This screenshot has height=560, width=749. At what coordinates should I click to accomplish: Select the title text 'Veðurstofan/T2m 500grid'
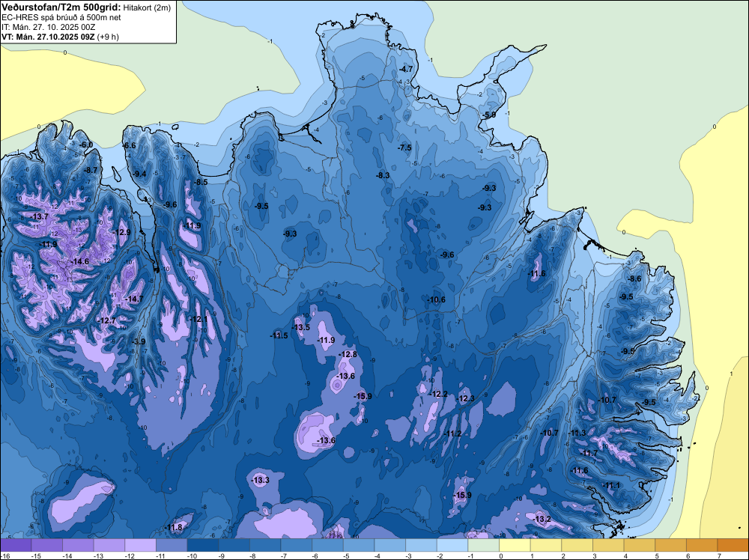point(60,7)
